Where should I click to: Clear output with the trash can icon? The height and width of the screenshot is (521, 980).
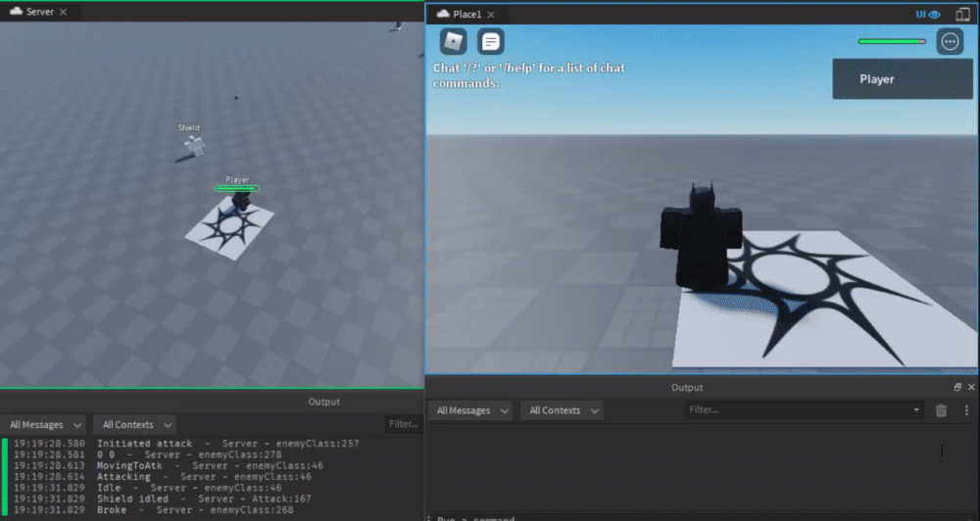tap(941, 410)
